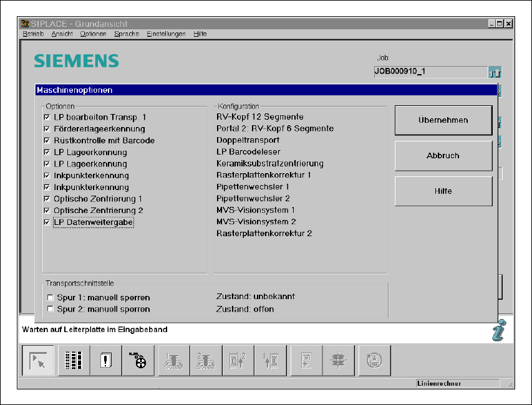Select Rasterplattenkorrektur 2 entry

coord(264,234)
